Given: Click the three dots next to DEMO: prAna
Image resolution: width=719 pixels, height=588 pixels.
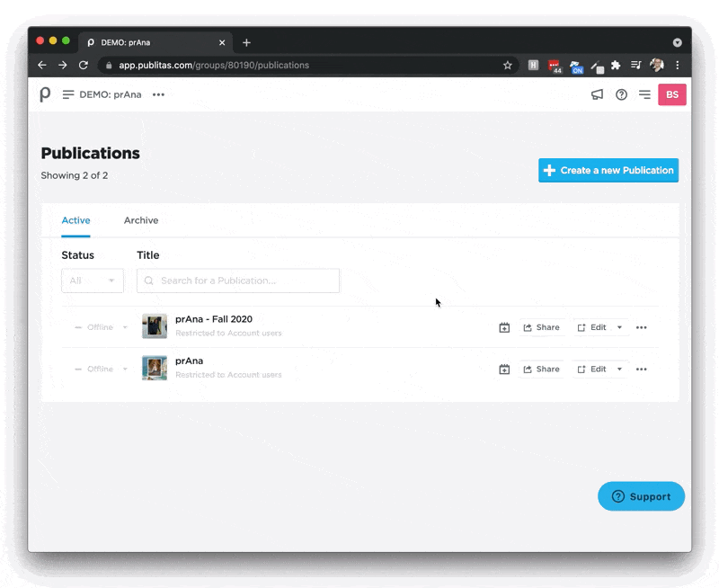Looking at the screenshot, I should click(x=158, y=94).
